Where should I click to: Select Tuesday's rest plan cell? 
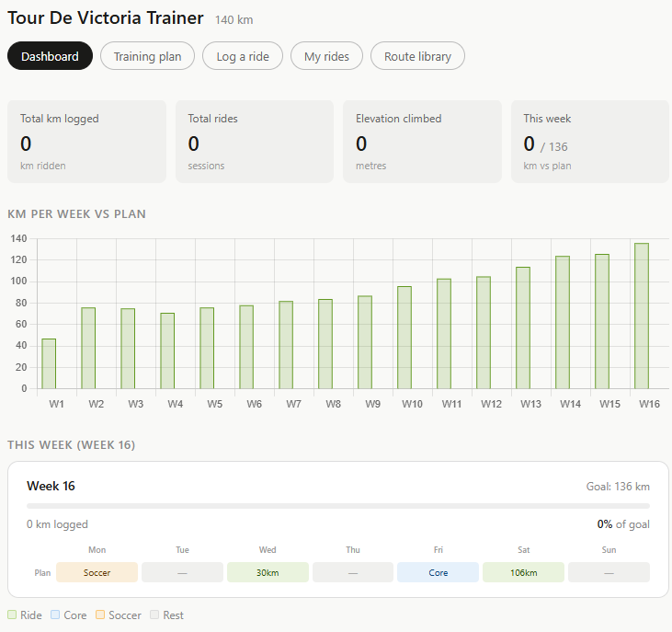tap(182, 572)
